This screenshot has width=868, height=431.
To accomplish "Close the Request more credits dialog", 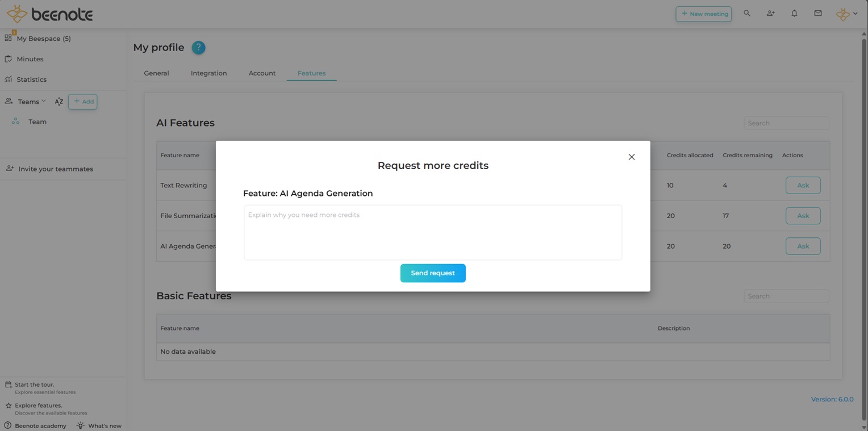I will tap(631, 157).
